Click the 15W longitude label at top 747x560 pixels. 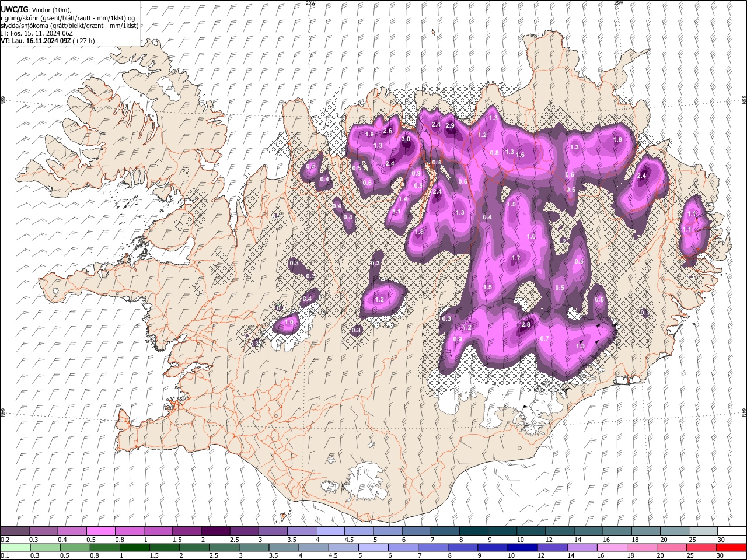(x=619, y=3)
